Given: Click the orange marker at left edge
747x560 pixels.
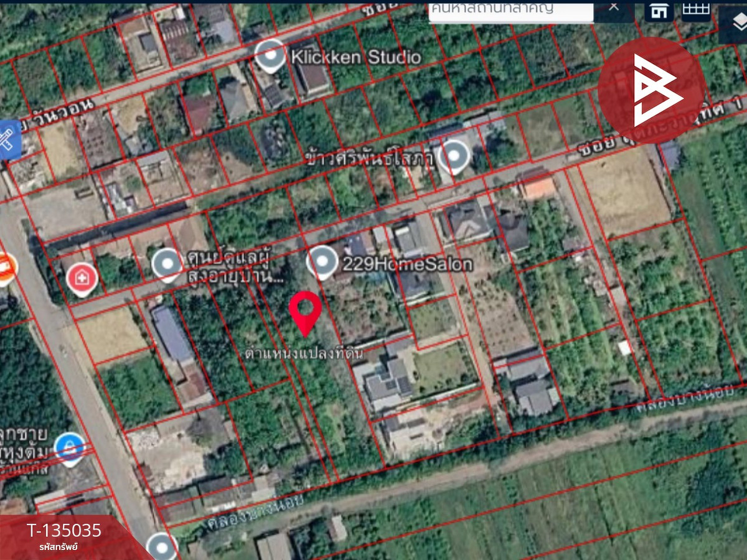Looking at the screenshot, I should point(5,268).
